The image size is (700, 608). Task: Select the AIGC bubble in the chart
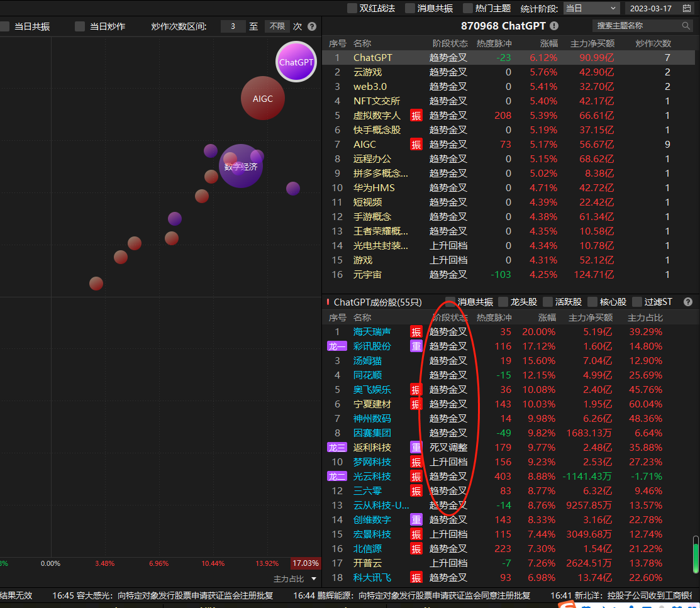click(x=262, y=98)
